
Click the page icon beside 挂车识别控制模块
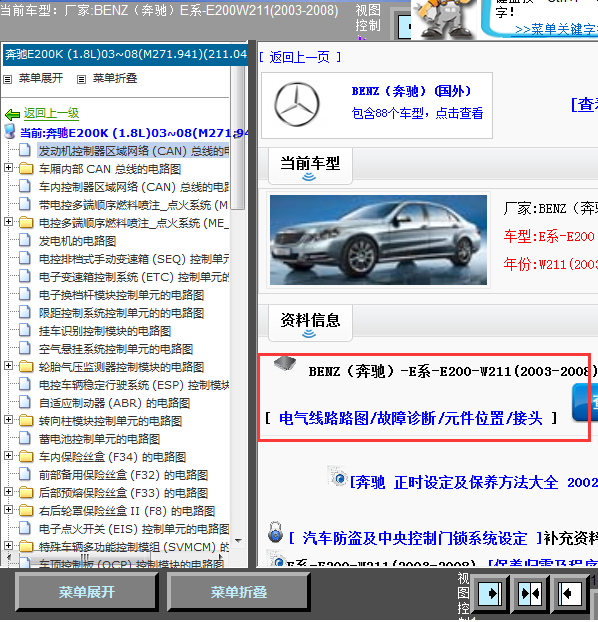coord(25,330)
